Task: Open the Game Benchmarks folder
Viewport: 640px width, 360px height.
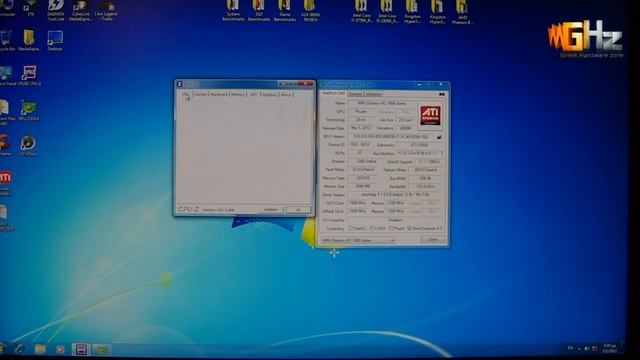Action: tap(284, 10)
